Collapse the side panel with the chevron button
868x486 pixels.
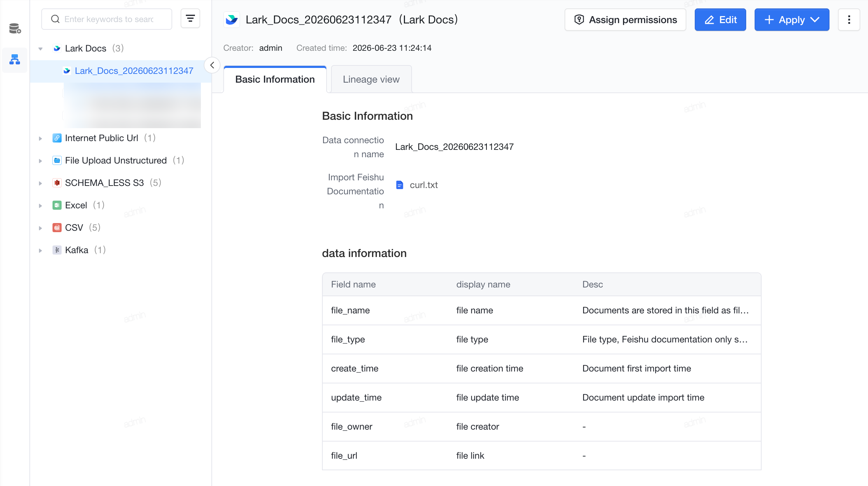[212, 65]
